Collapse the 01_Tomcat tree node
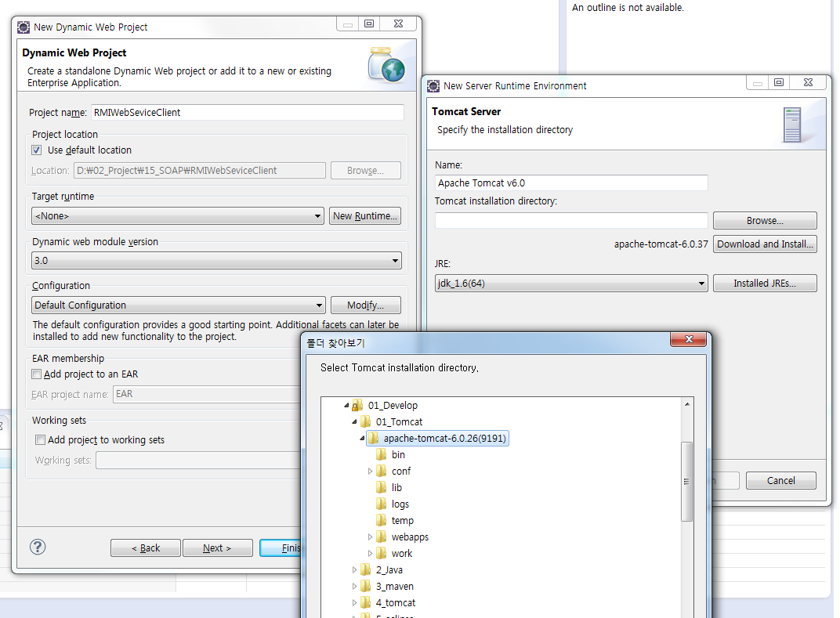 [355, 422]
